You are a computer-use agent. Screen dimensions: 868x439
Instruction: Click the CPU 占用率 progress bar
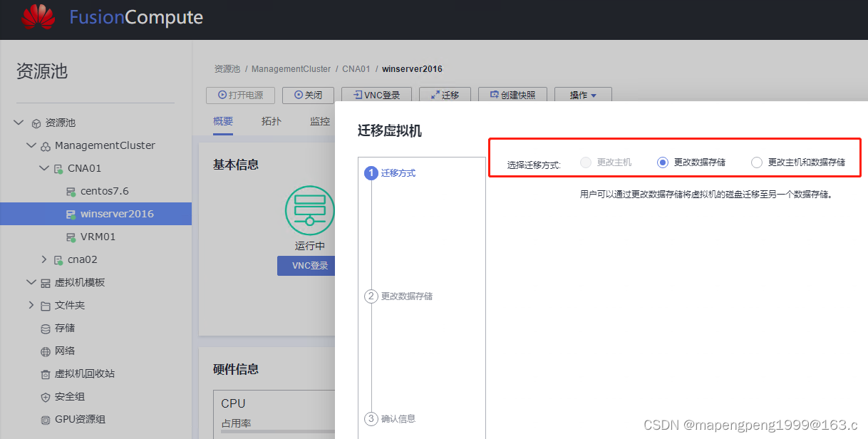(x=278, y=432)
